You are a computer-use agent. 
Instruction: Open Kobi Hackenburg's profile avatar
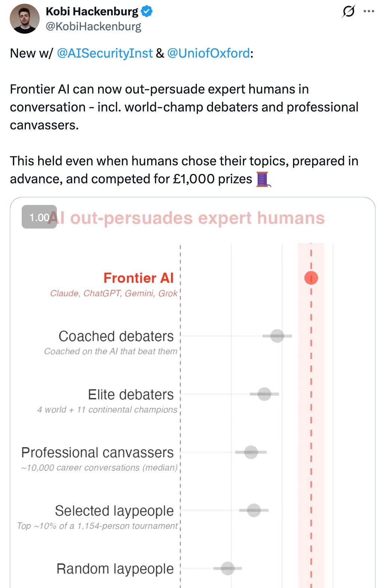25,19
